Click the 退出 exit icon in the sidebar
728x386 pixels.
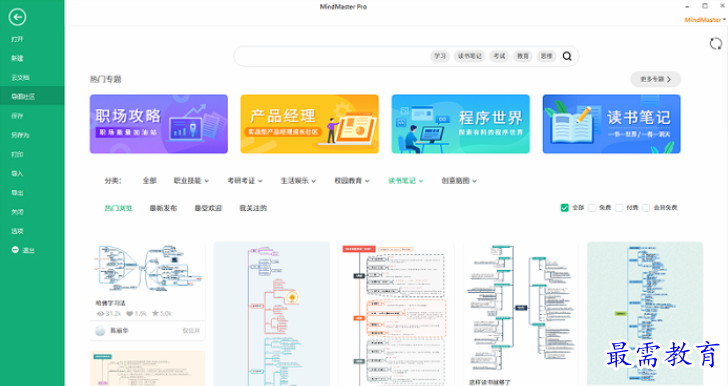tap(15, 250)
